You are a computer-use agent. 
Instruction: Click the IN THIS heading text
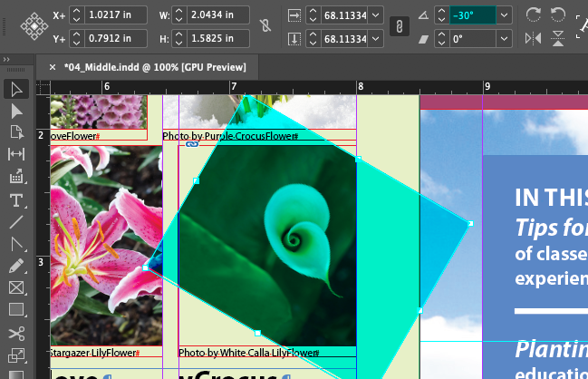[x=551, y=198]
